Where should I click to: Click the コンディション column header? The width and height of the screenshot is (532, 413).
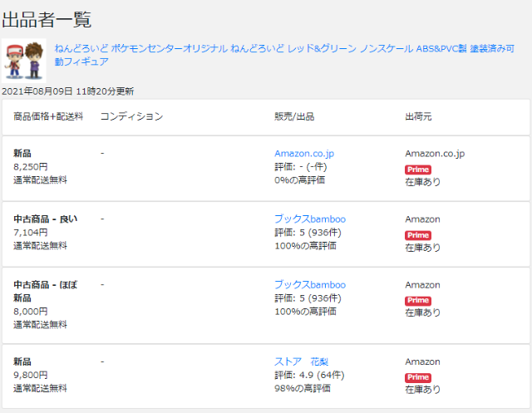click(x=131, y=116)
